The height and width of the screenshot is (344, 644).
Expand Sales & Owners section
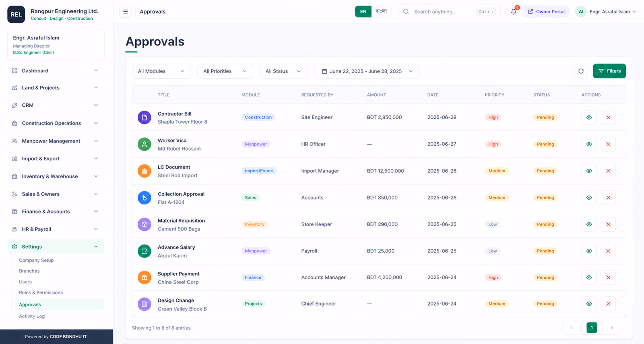point(56,194)
